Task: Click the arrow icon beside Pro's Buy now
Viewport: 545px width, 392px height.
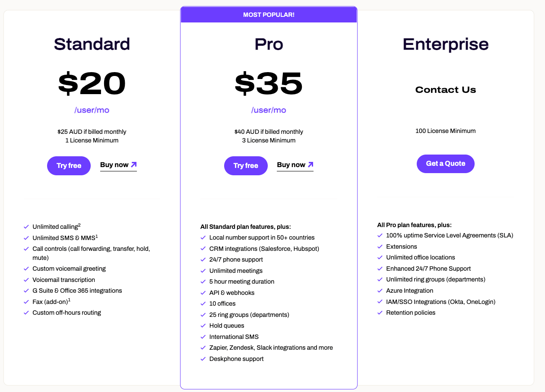Action: pos(310,164)
